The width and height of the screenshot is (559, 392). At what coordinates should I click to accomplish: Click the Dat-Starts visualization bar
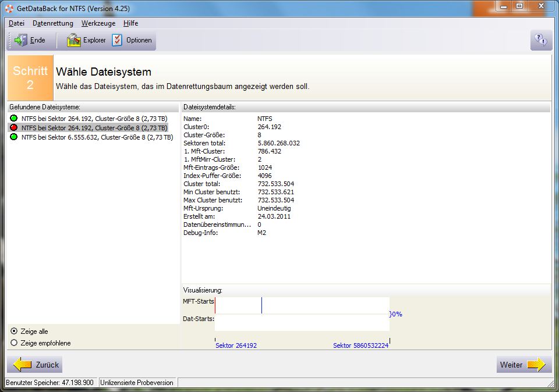[x=302, y=323]
